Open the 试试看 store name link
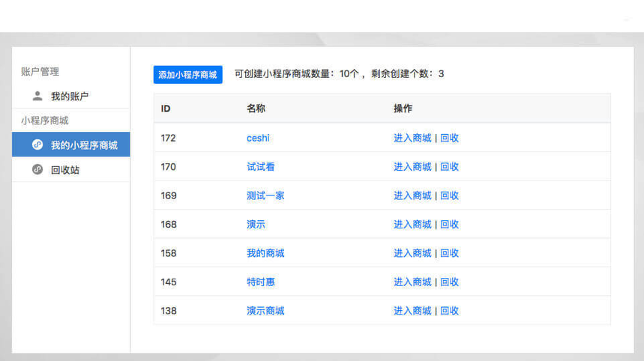This screenshot has height=361, width=644. pyautogui.click(x=260, y=167)
